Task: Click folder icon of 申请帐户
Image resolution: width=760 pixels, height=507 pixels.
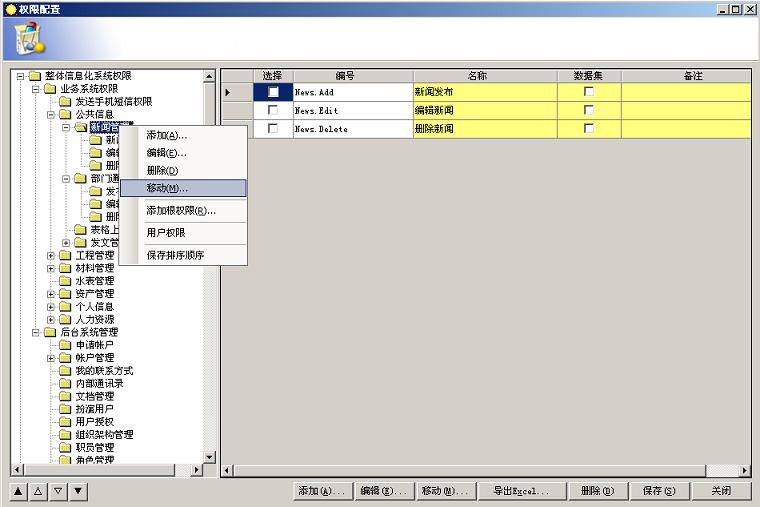Action: point(65,345)
